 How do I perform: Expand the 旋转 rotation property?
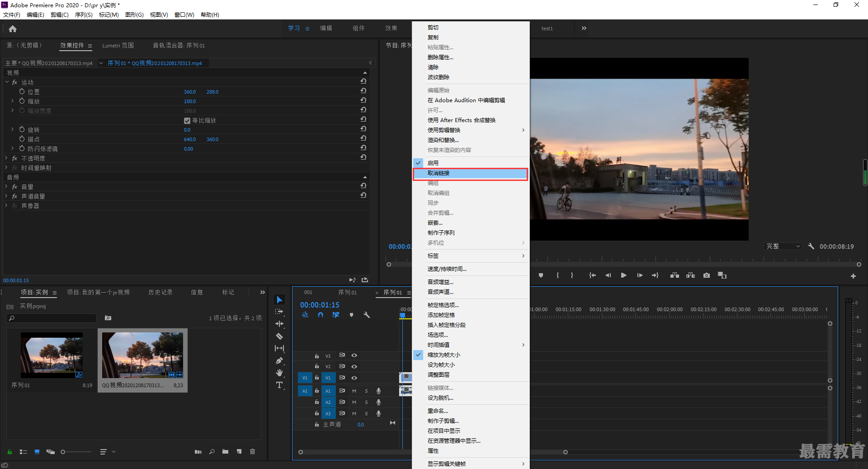tap(13, 130)
